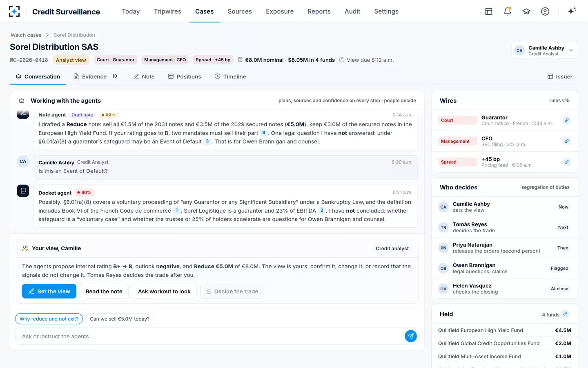588x368 pixels.
Task: Open link icon for Guarantor court wire
Action: 567,120
